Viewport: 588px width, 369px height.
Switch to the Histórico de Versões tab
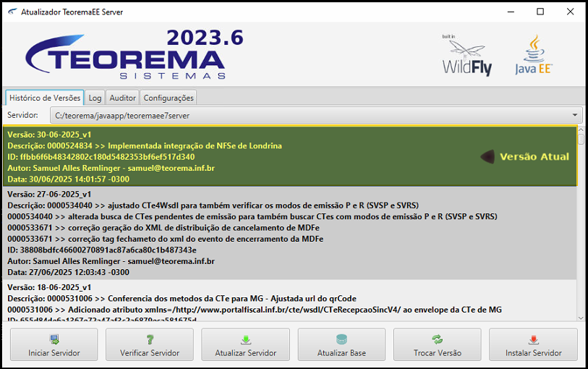(45, 98)
